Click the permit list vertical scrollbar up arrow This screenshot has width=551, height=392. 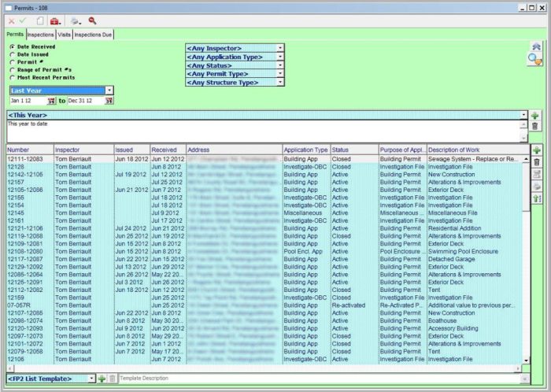tap(526, 159)
